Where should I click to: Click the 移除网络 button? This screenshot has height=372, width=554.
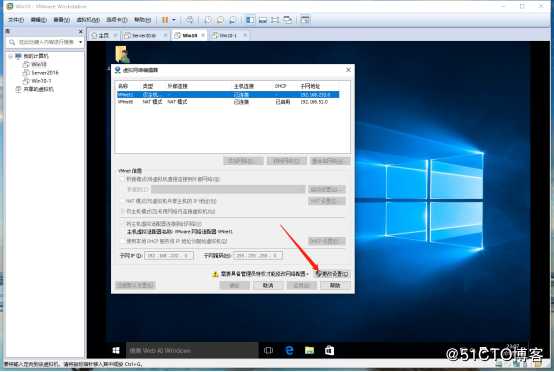coord(287,161)
